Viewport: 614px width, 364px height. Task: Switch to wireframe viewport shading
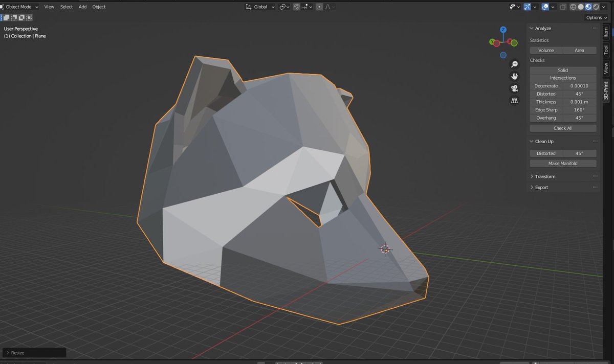click(x=573, y=7)
